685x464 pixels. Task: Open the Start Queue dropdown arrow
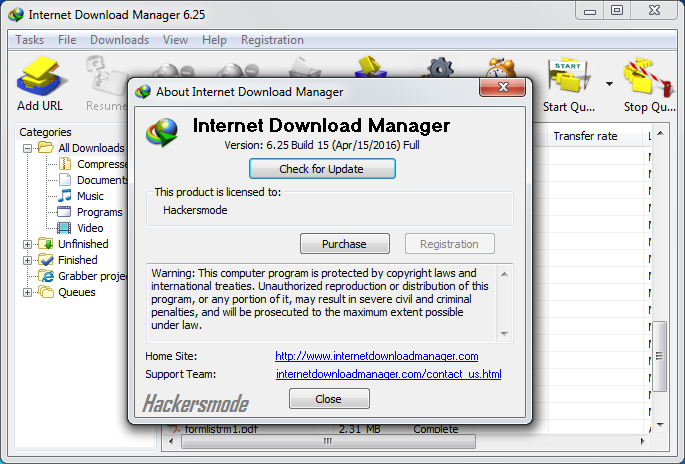(x=609, y=83)
